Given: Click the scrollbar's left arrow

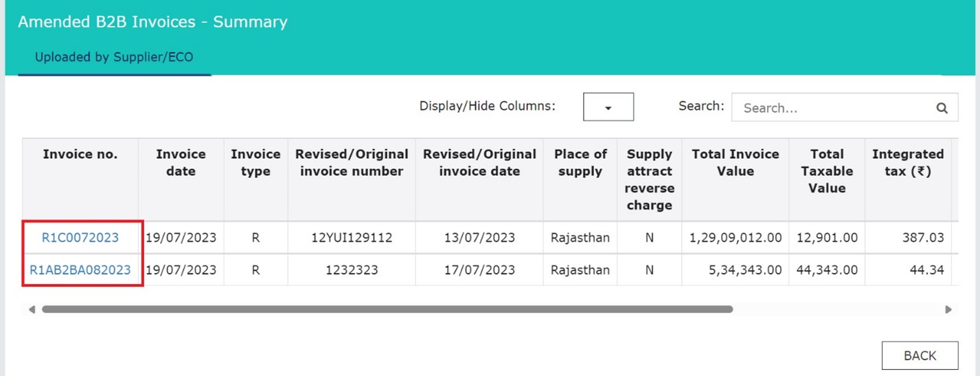Looking at the screenshot, I should click(x=32, y=310).
